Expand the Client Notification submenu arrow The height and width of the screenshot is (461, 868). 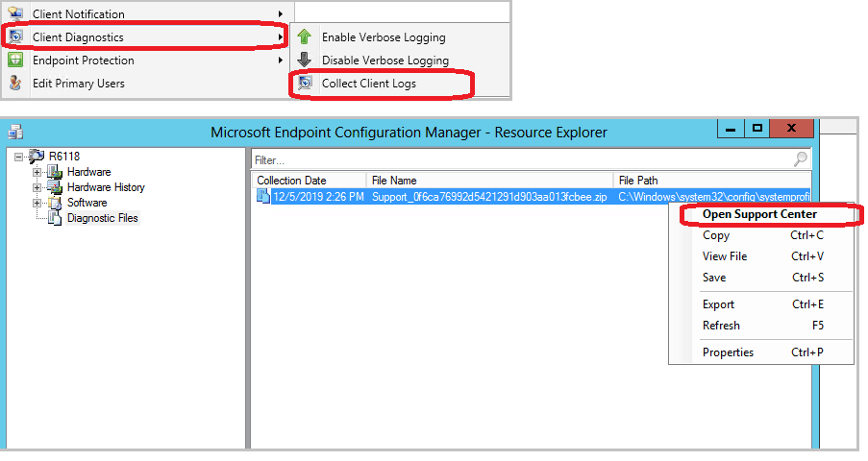[x=281, y=13]
